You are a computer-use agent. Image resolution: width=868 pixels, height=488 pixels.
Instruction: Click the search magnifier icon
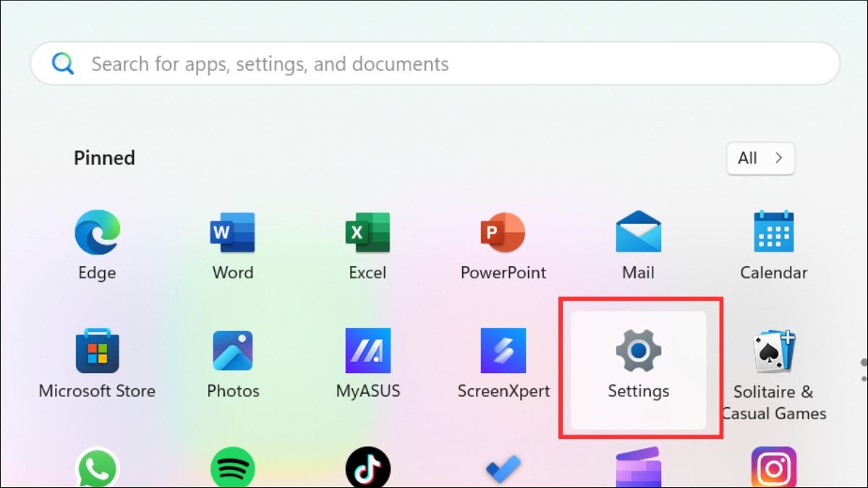click(x=63, y=64)
